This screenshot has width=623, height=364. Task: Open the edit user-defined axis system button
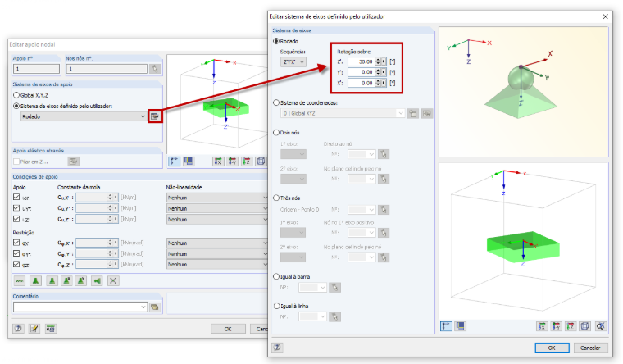155,116
